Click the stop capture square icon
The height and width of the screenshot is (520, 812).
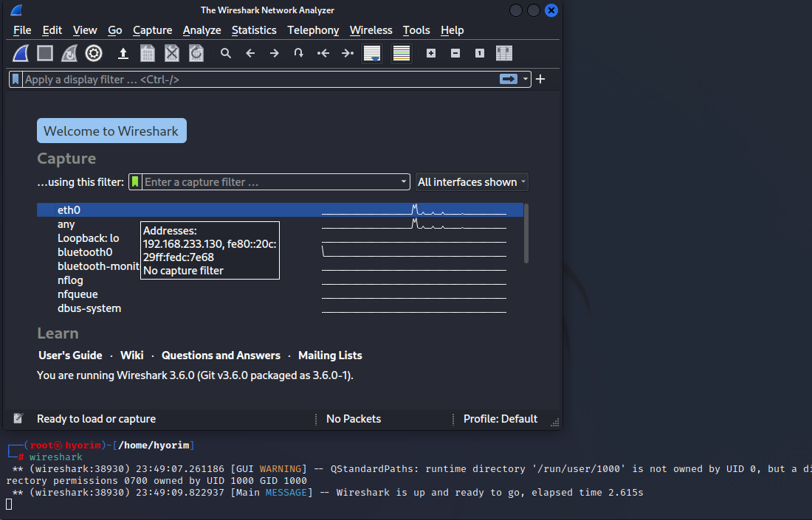point(45,53)
